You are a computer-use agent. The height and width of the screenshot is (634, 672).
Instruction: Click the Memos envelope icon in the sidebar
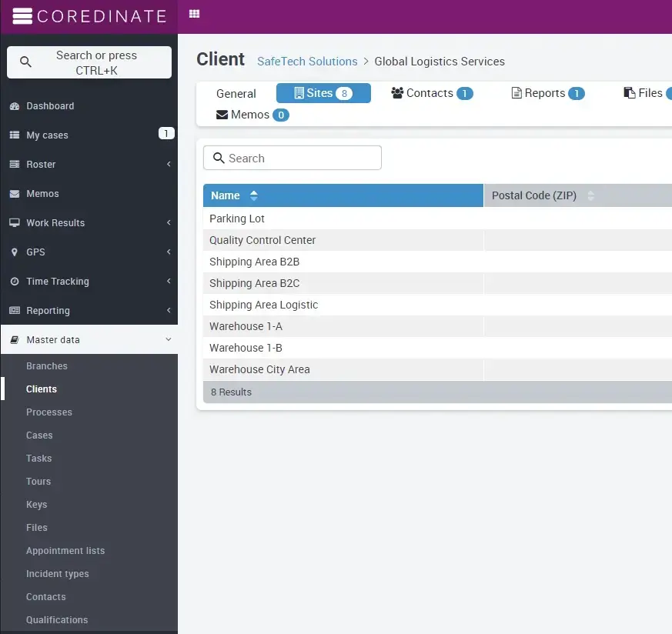coord(14,194)
